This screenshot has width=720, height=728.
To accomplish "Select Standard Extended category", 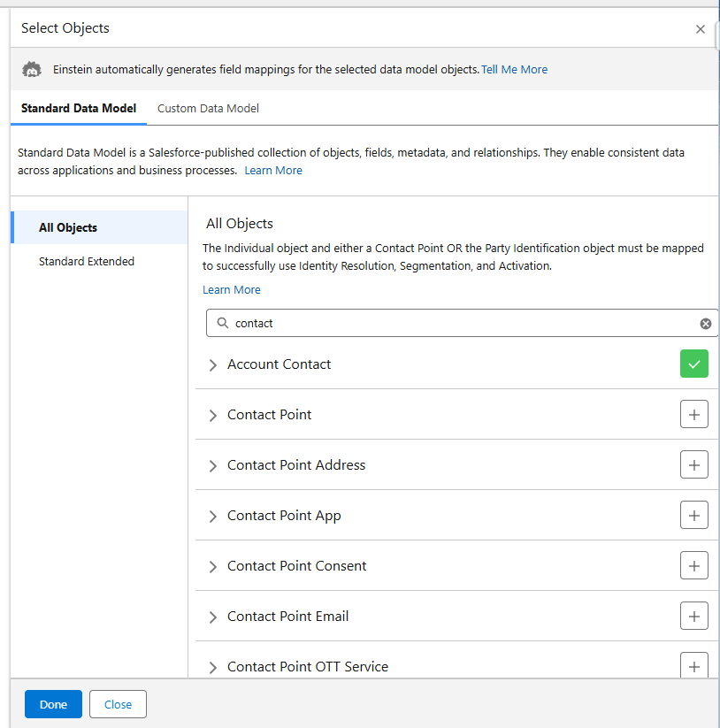I will (87, 262).
